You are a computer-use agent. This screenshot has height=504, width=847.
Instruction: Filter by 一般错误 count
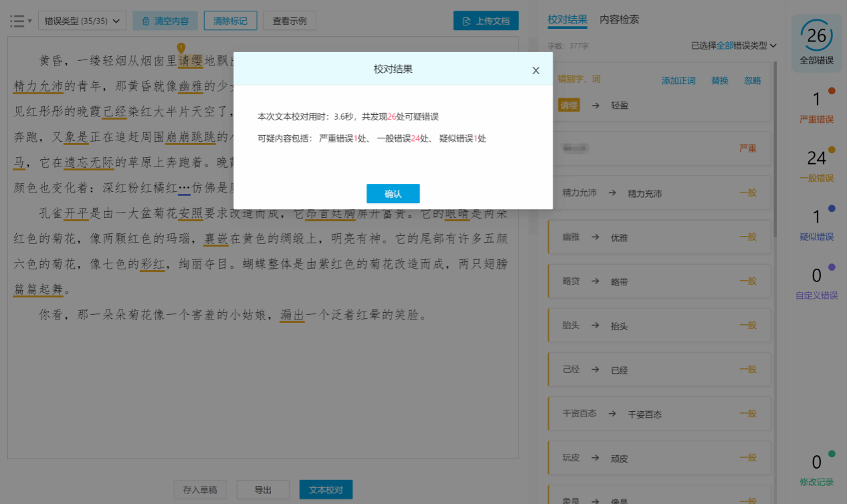pos(816,164)
